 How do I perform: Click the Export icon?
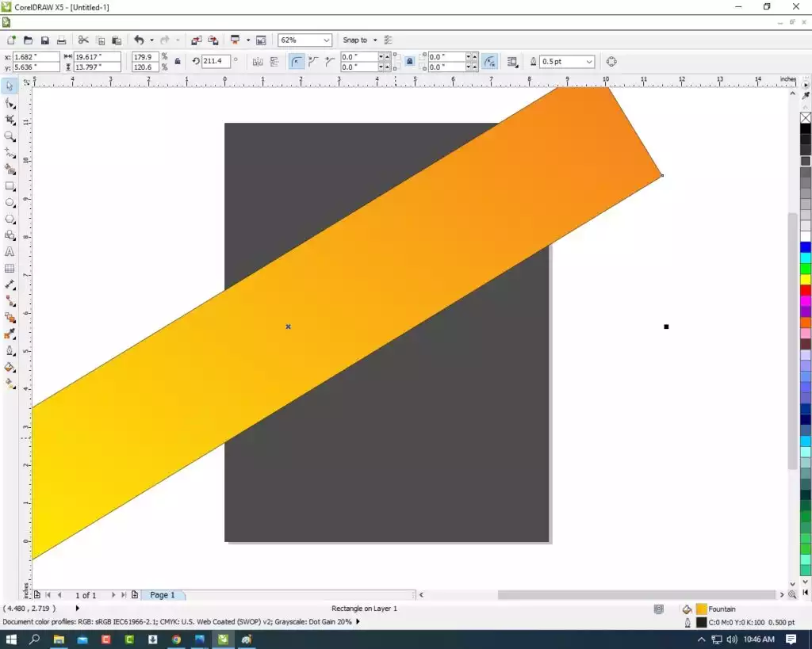[x=213, y=40]
